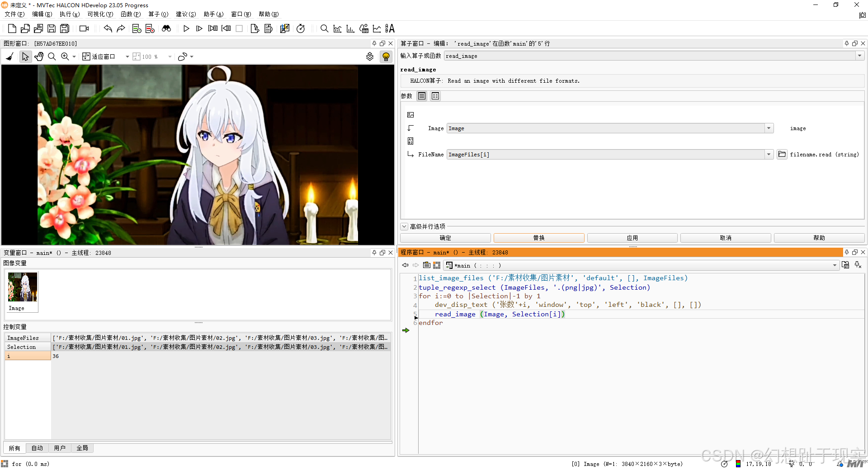Click the 帮助 (Help) button in operator window
The height and width of the screenshot is (470, 868).
pos(819,238)
